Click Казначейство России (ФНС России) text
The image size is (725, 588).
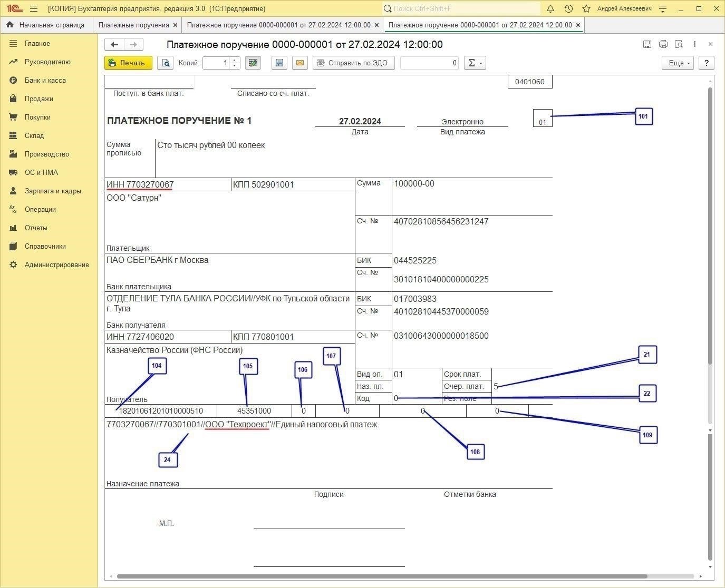[175, 350]
